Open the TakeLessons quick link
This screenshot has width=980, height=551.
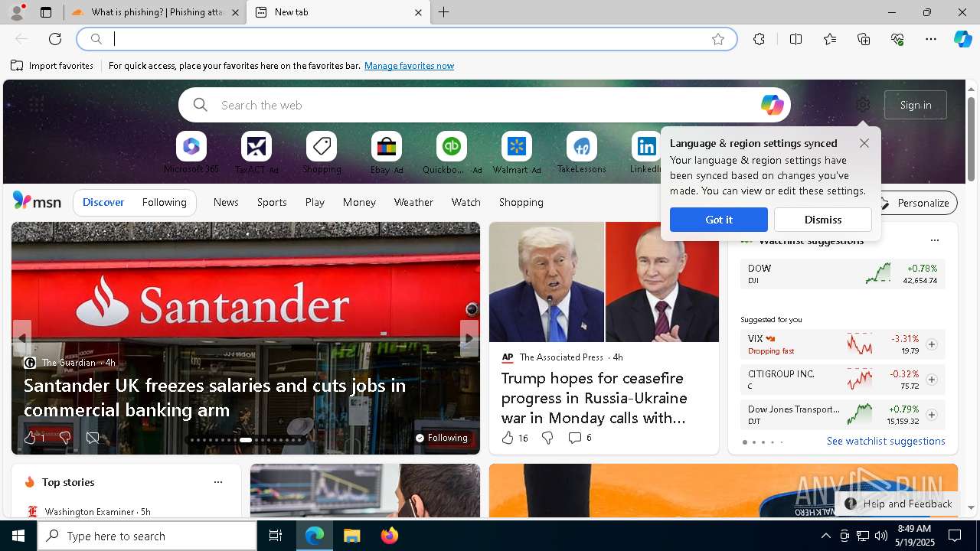(x=582, y=153)
